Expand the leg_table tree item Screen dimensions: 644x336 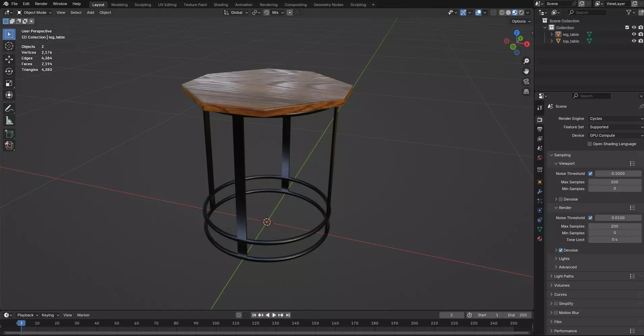(x=552, y=34)
